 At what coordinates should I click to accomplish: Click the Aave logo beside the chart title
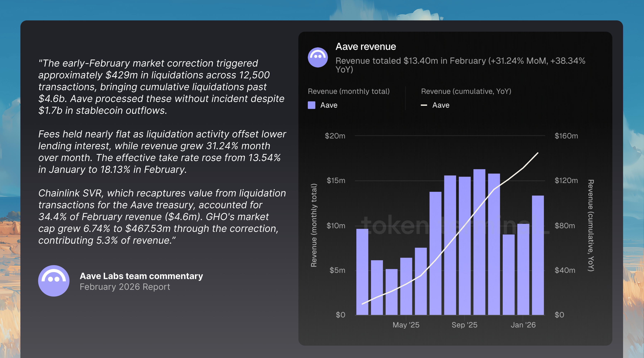point(318,57)
